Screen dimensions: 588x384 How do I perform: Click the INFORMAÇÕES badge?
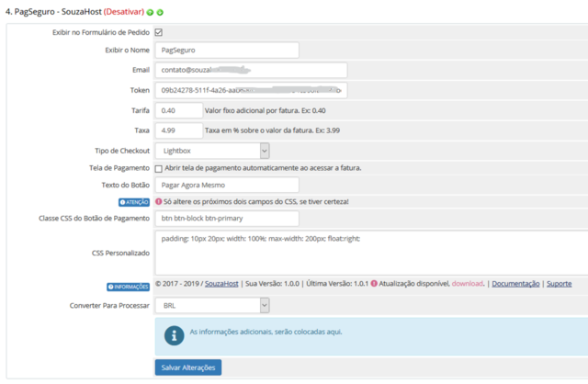(129, 287)
